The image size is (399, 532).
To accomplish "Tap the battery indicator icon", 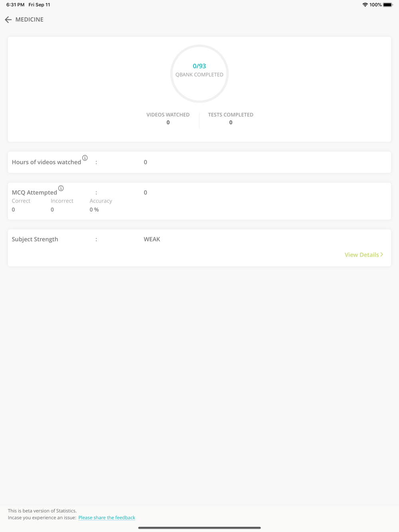I will [388, 5].
